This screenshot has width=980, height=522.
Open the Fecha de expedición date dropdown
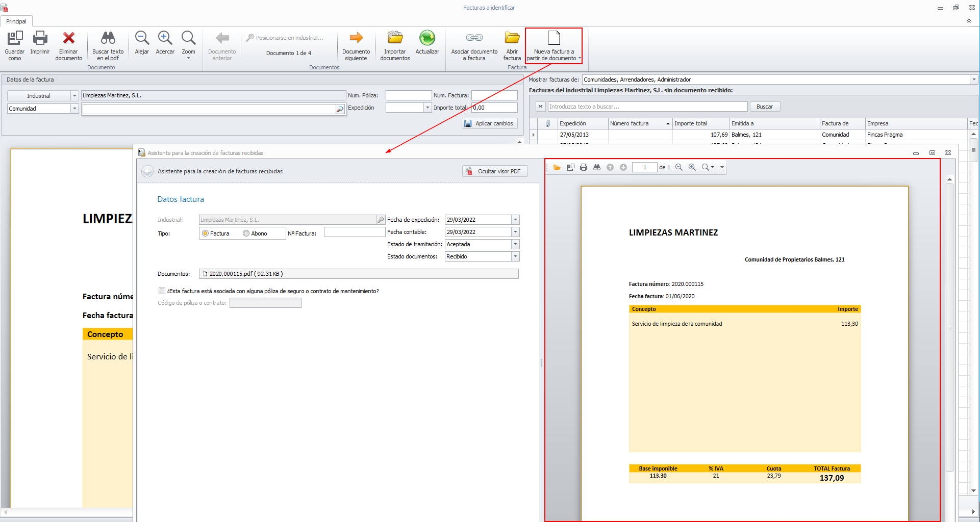(x=515, y=220)
